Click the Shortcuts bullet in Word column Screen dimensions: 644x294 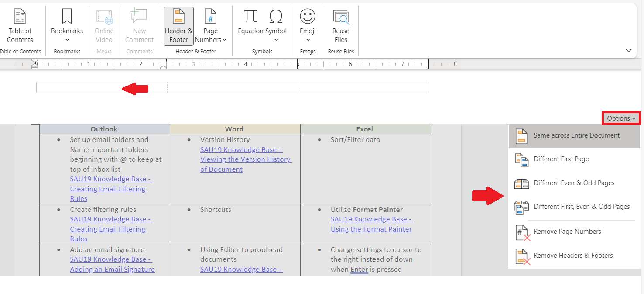click(216, 210)
